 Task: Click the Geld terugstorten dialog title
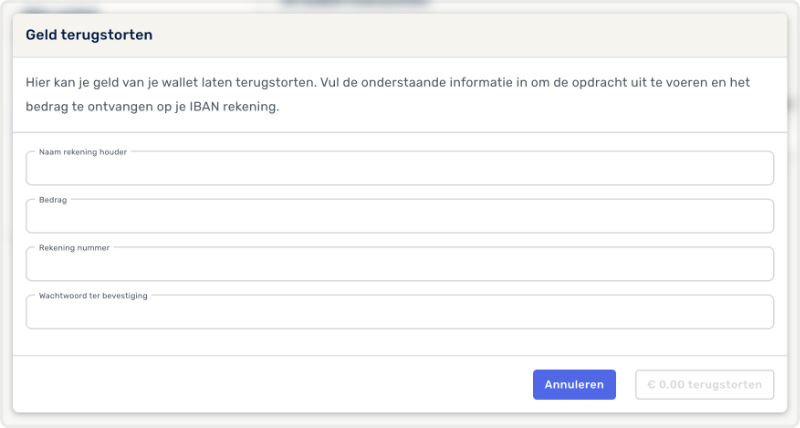pyautogui.click(x=89, y=35)
